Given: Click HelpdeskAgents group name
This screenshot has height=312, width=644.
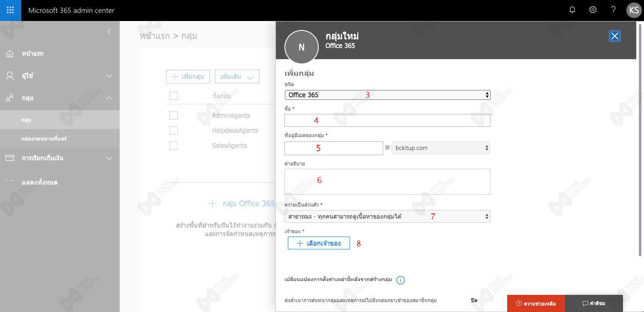Looking at the screenshot, I should click(x=235, y=130).
